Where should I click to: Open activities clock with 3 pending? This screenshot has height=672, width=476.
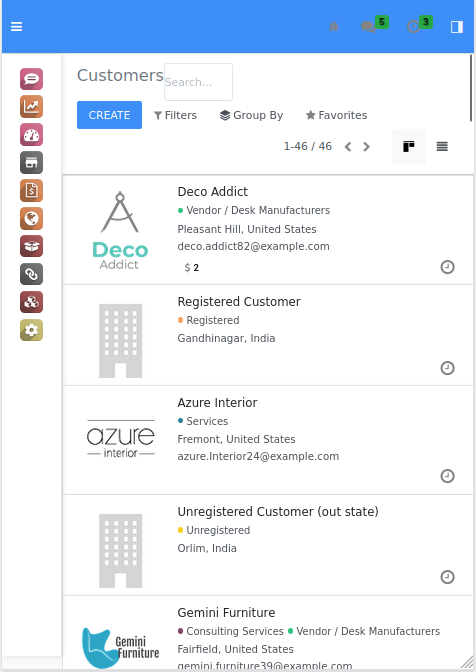coord(419,25)
